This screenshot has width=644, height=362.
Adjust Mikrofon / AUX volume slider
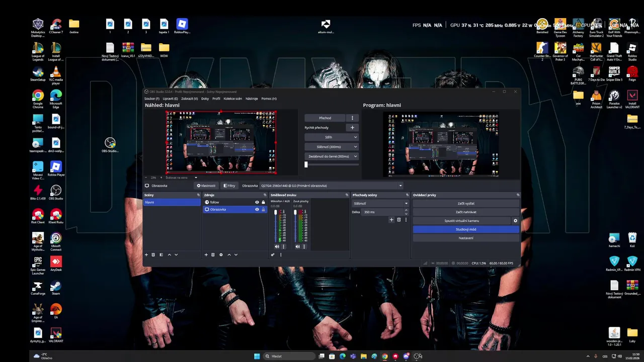pyautogui.click(x=275, y=226)
